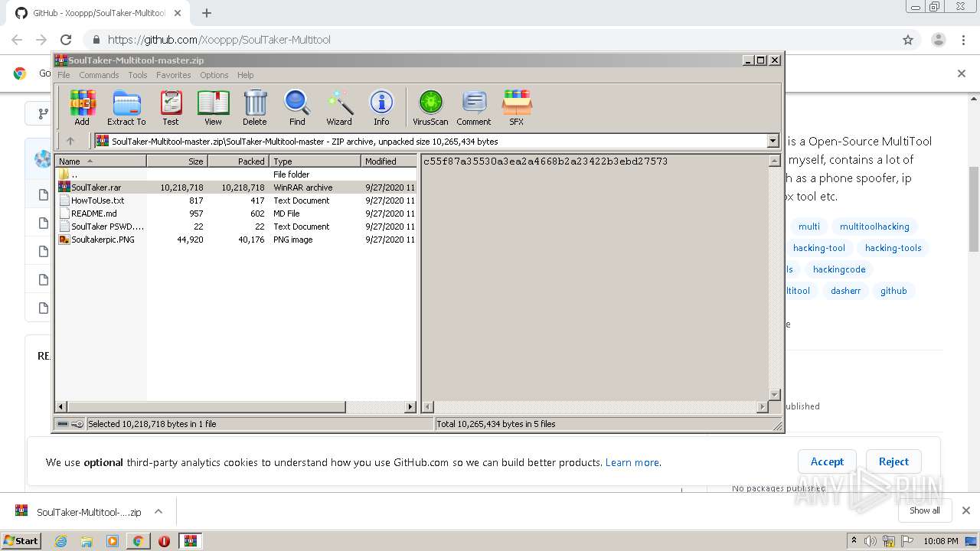
Task: Open the Favorites menu
Action: (x=174, y=75)
